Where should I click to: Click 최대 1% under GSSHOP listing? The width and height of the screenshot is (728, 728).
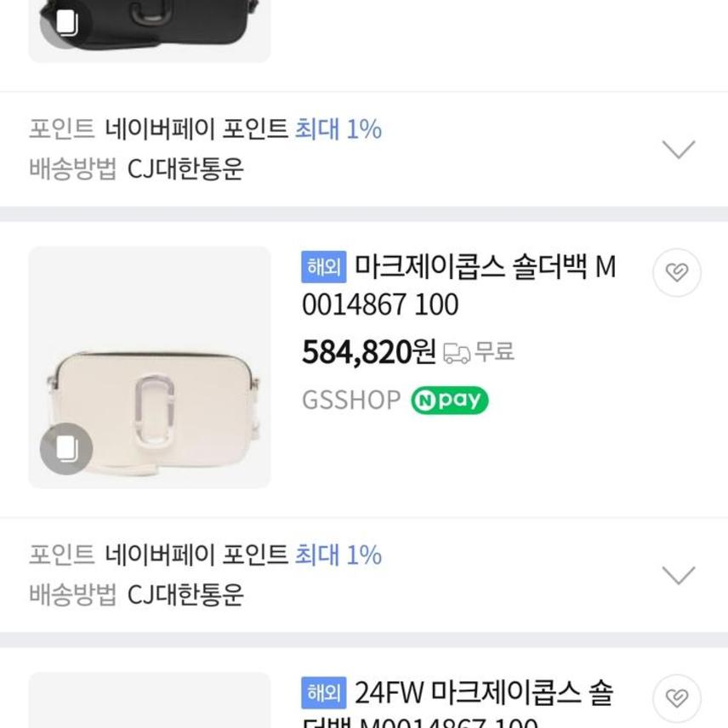point(338,555)
